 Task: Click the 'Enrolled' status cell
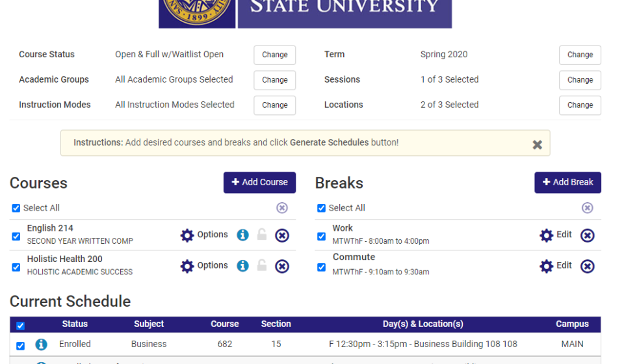point(75,344)
